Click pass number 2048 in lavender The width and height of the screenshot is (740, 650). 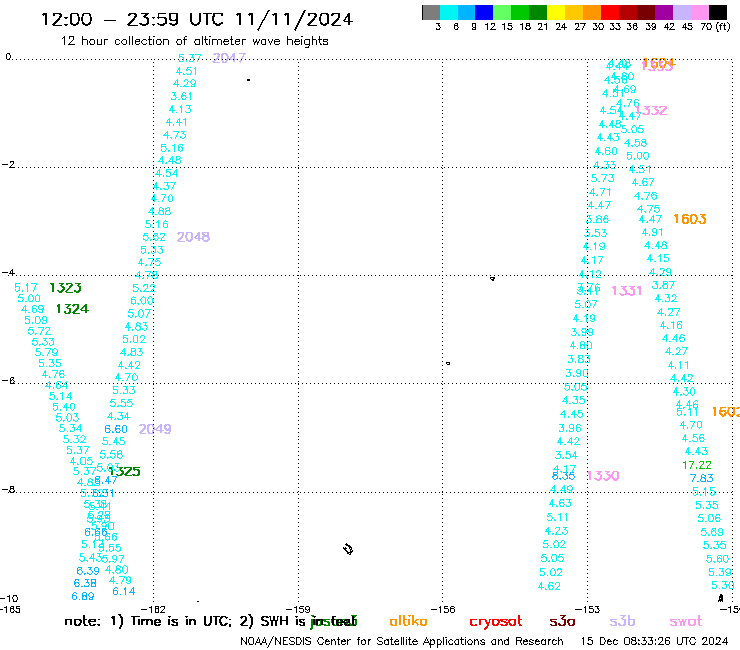(193, 236)
